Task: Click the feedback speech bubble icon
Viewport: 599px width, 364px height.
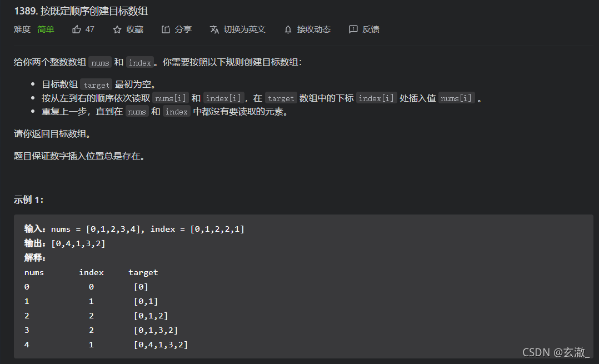Action: coord(353,29)
